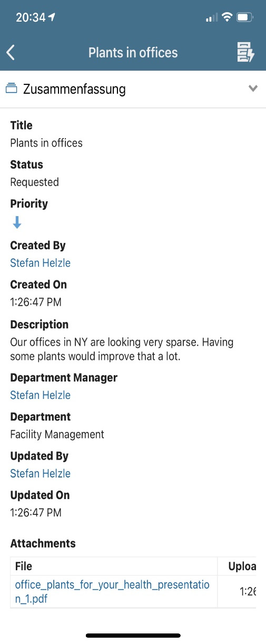Open the quick actions lightning icon
266x644 pixels.
[246, 52]
